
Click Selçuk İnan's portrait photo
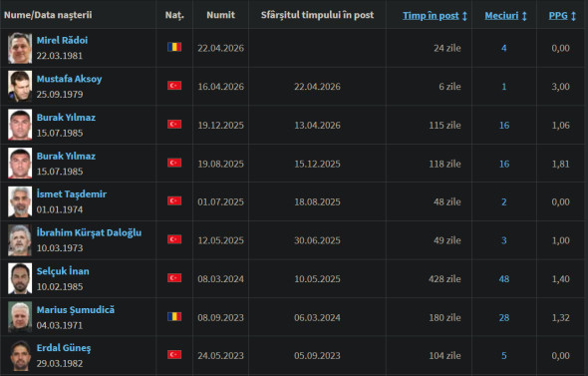[20, 279]
